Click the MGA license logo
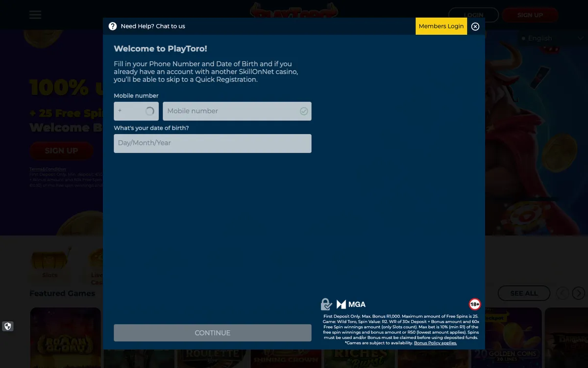The width and height of the screenshot is (588, 368). [351, 304]
